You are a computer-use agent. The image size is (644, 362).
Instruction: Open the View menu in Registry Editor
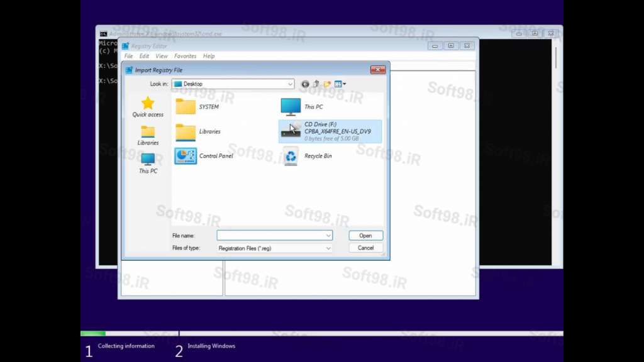click(x=162, y=56)
